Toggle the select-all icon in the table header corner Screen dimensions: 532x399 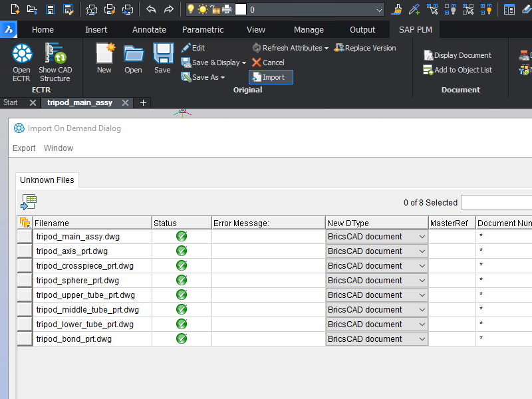point(25,223)
